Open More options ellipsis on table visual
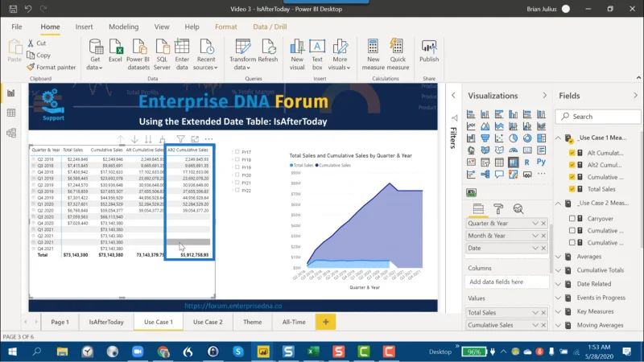This screenshot has width=644, height=362. [208, 139]
